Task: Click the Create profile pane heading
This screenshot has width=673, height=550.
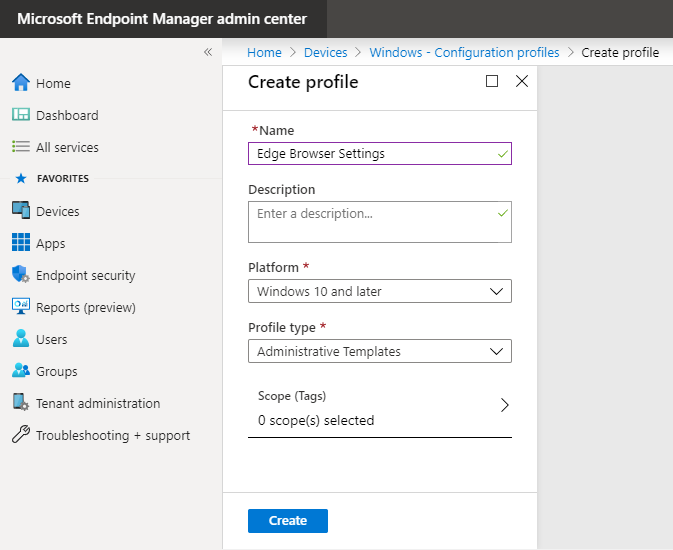Action: [x=303, y=82]
